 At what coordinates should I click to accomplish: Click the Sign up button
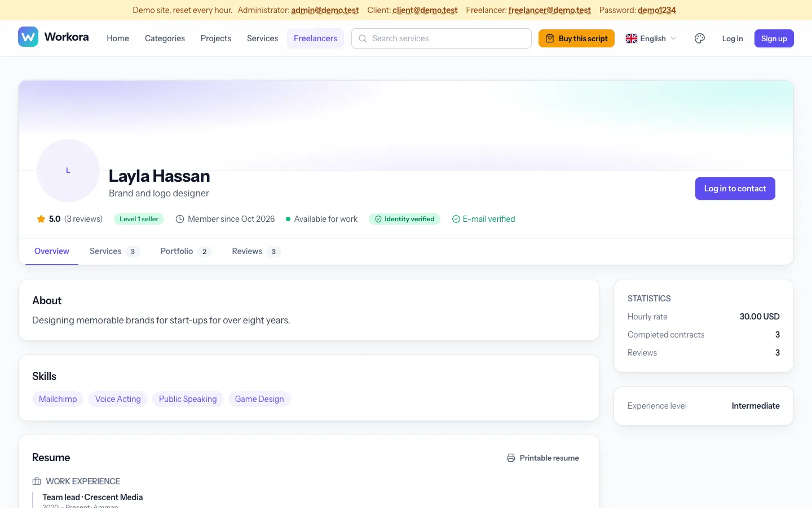click(x=774, y=38)
